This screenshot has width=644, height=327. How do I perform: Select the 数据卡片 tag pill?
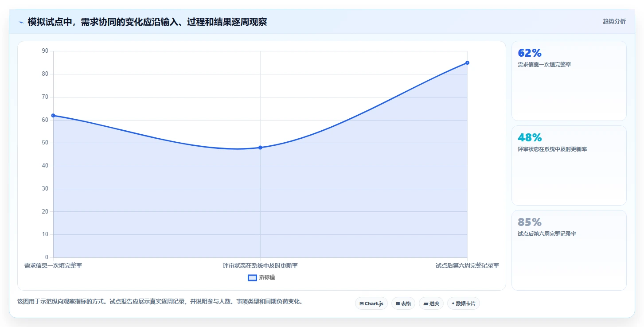(464, 304)
